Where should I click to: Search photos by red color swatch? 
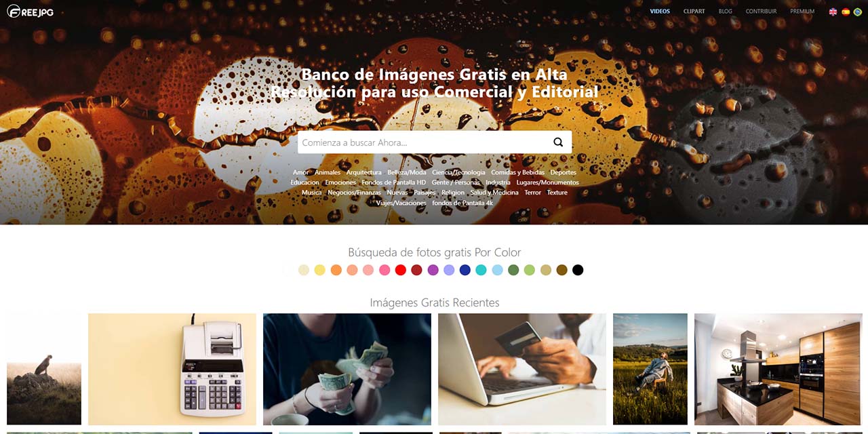tap(401, 270)
